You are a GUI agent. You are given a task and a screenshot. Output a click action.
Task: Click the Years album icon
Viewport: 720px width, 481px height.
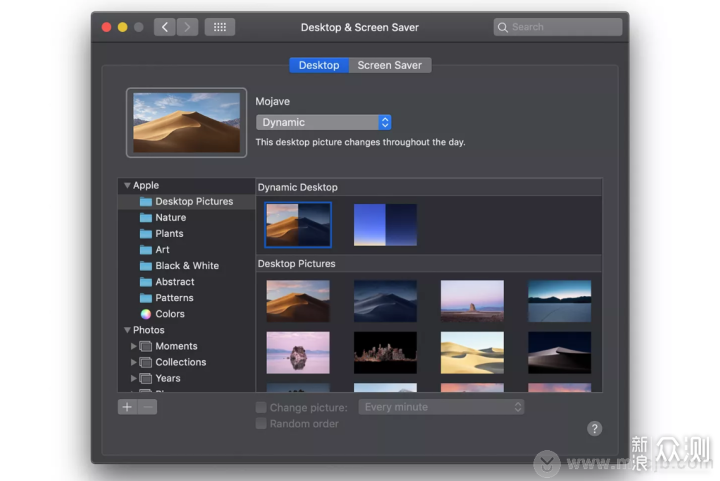click(x=146, y=378)
